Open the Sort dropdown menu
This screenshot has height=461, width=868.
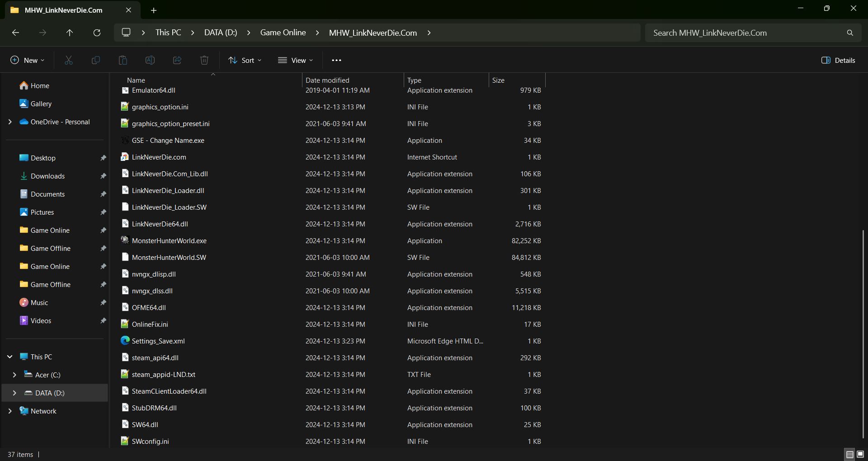coord(245,61)
